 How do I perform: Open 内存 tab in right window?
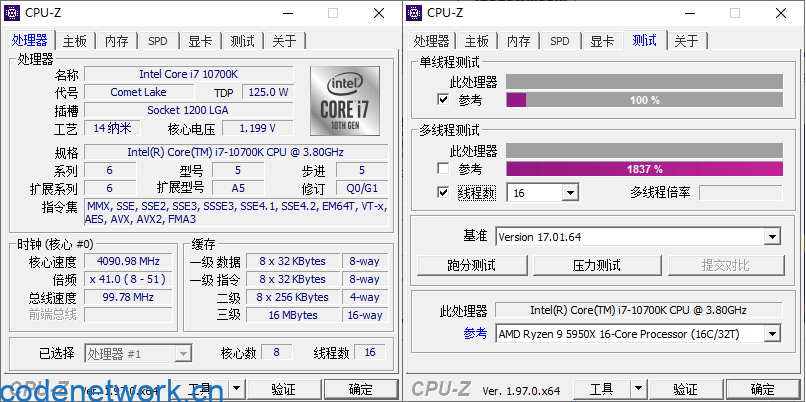(519, 41)
